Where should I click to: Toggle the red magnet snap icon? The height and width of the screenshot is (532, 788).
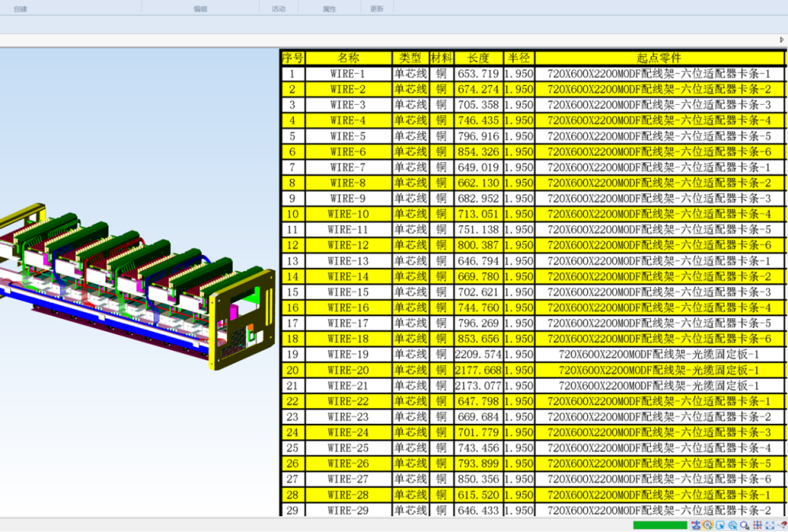coord(782,525)
